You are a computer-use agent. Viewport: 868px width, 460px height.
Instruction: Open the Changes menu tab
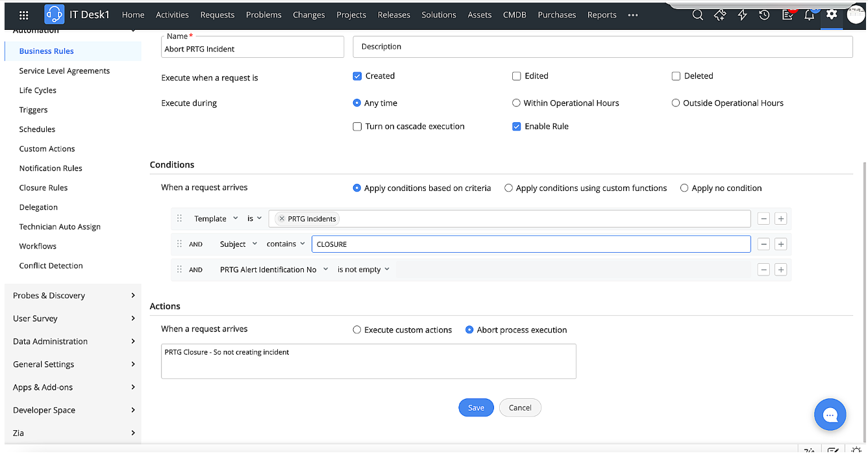point(308,15)
